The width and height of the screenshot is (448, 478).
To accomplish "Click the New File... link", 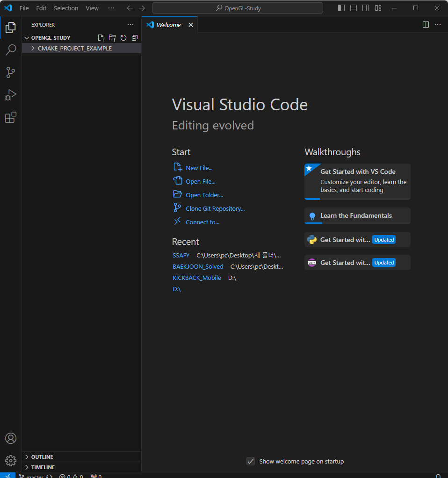I will (199, 168).
